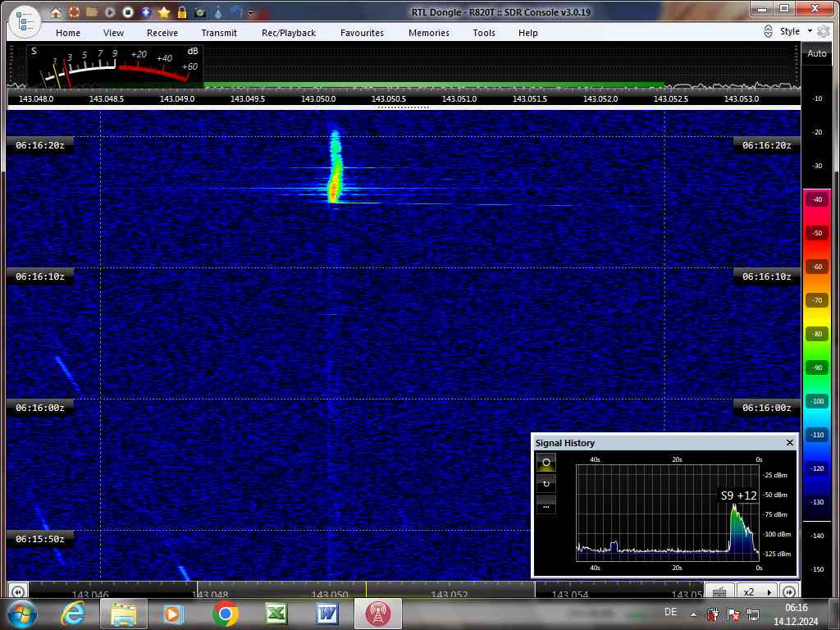This screenshot has width=840, height=630.
Task: Click the left 06:15:50z timestamp label
Action: (39, 539)
